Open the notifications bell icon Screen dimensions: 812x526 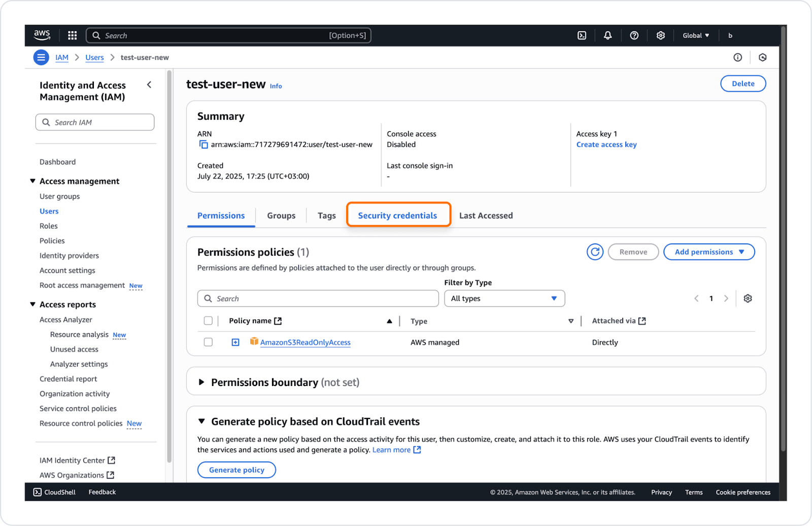point(607,36)
